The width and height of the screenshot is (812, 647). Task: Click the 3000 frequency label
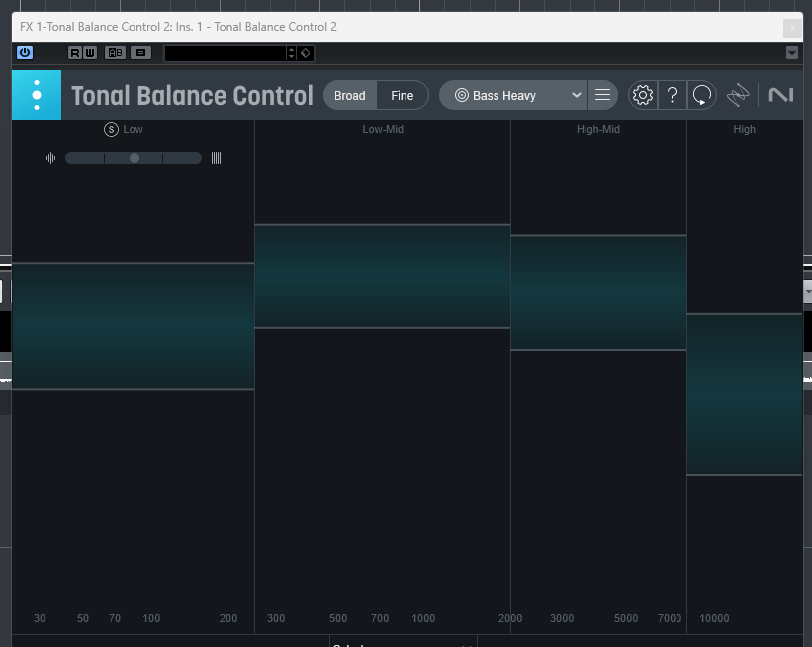click(562, 618)
